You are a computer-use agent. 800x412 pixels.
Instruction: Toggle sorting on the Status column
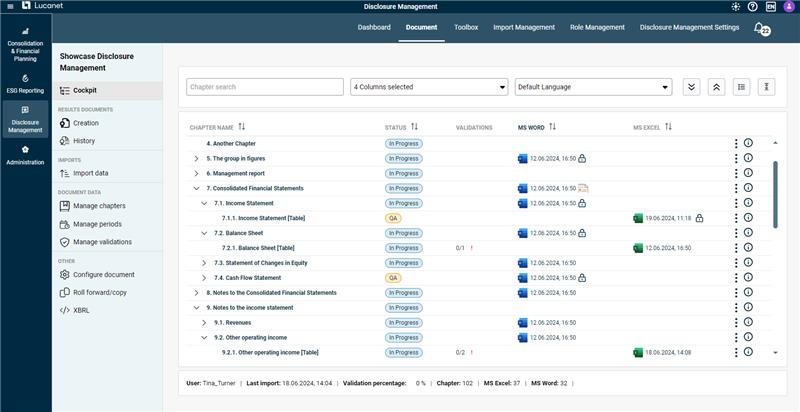414,127
